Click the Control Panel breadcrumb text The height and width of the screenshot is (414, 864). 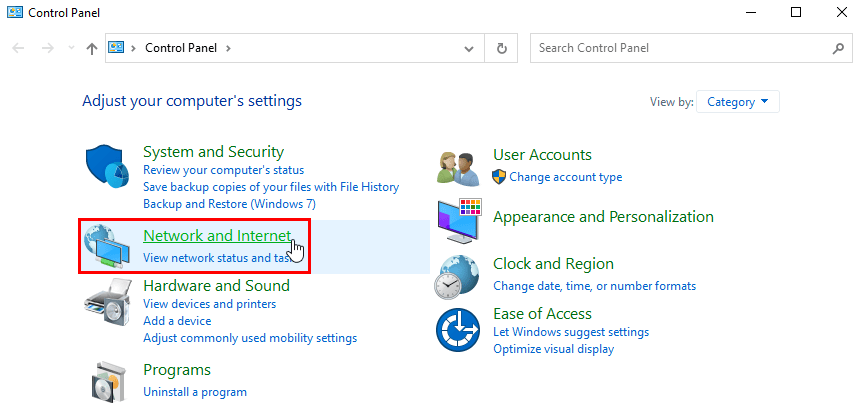click(181, 48)
